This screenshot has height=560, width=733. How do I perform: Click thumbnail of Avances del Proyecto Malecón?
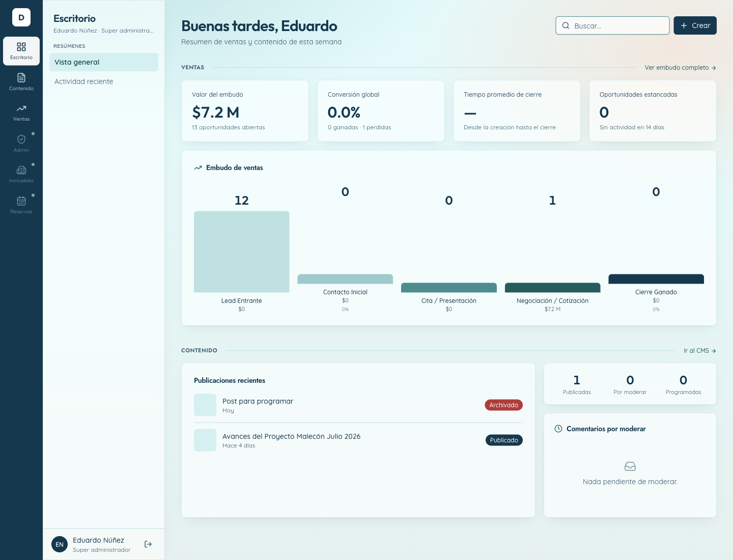[x=205, y=440]
